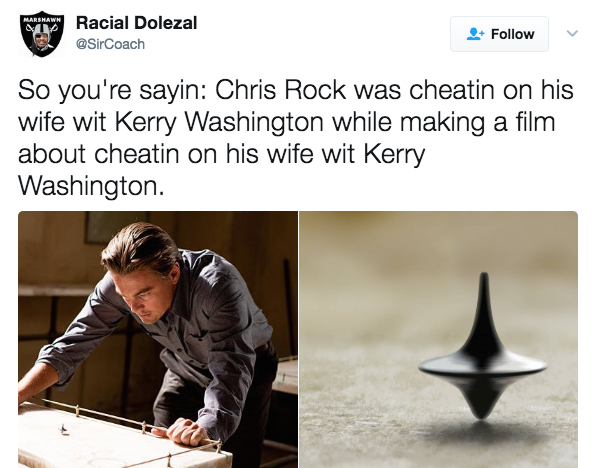This screenshot has width=594, height=468.
Task: Enlarge the photo of man leaning over table
Action: pyautogui.click(x=158, y=340)
